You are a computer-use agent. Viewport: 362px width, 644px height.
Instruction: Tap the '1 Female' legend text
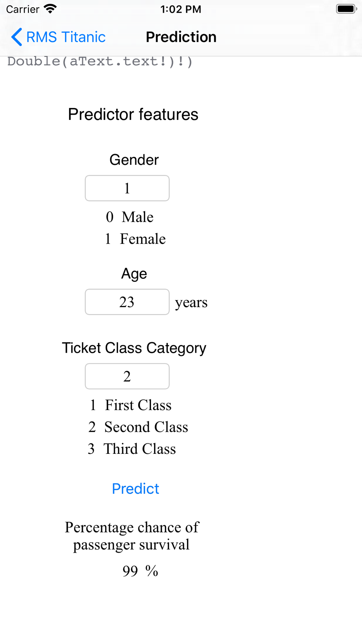point(135,239)
